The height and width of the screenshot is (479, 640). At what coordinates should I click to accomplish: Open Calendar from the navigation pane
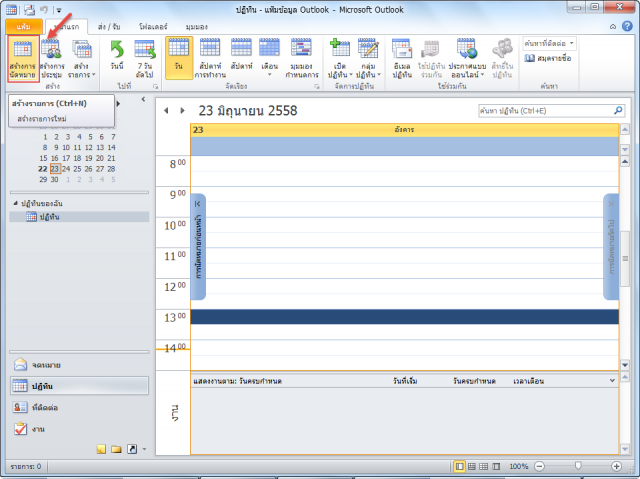coord(79,386)
